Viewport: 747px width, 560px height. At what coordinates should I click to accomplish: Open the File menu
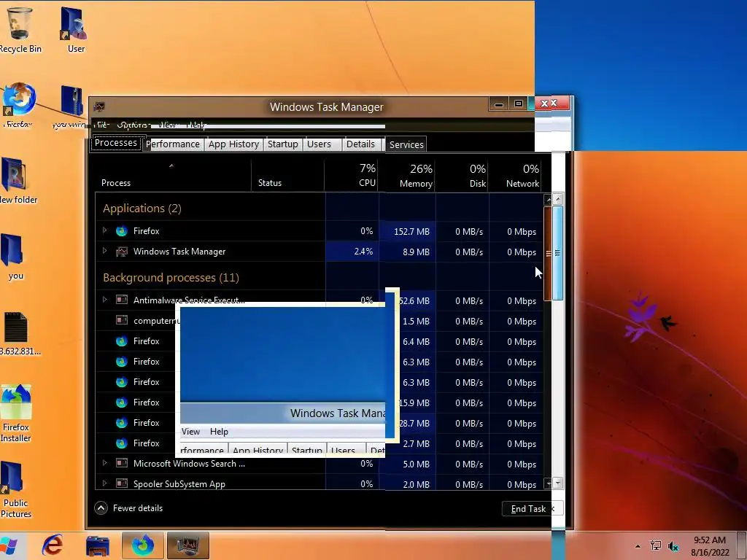pos(101,125)
